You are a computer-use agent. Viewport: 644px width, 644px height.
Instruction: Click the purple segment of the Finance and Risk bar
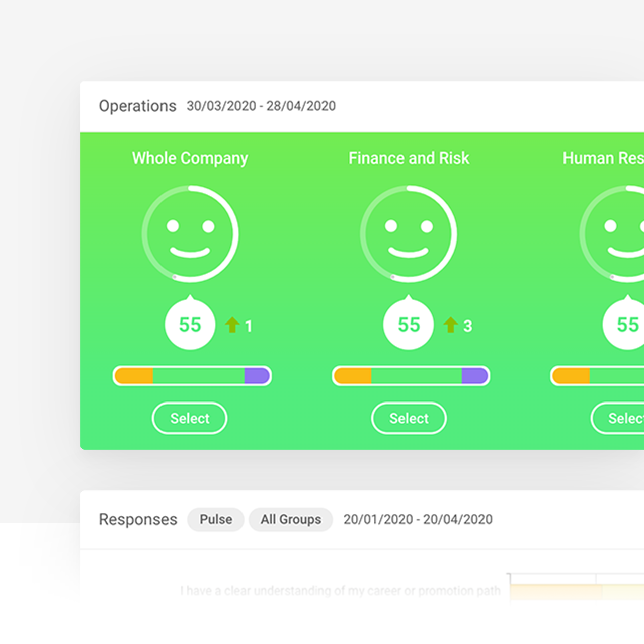point(475,376)
